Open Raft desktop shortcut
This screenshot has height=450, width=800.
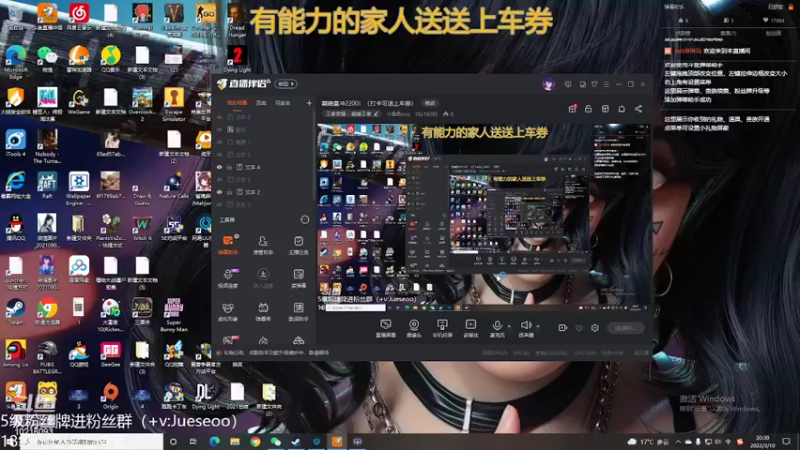(47, 185)
